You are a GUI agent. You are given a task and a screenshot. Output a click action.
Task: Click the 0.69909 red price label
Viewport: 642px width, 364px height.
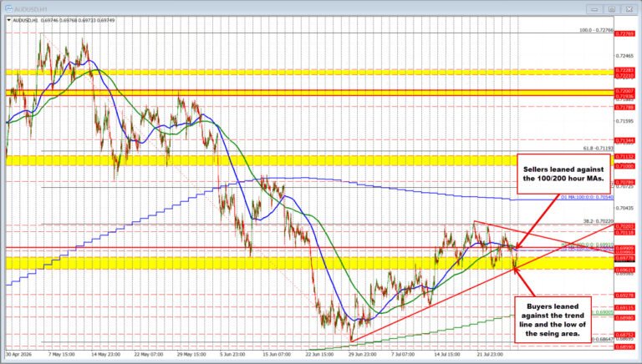(x=624, y=248)
